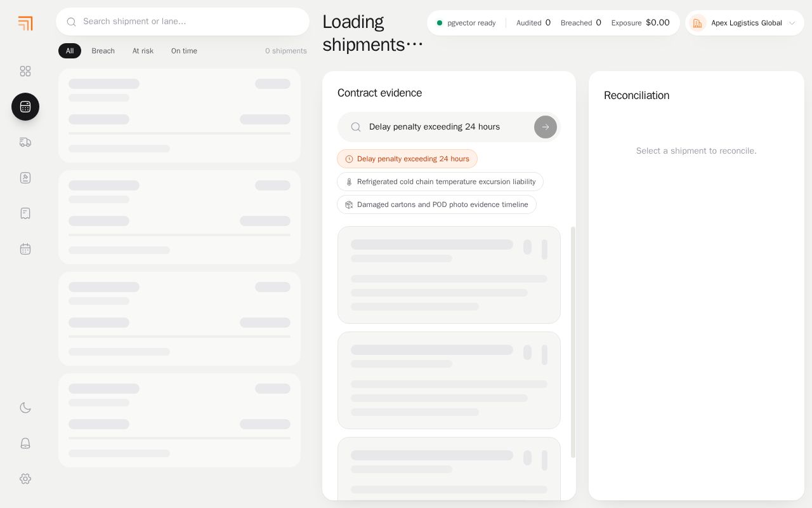This screenshot has width=812, height=508.
Task: Toggle dark mode moon icon
Action: coord(25,408)
